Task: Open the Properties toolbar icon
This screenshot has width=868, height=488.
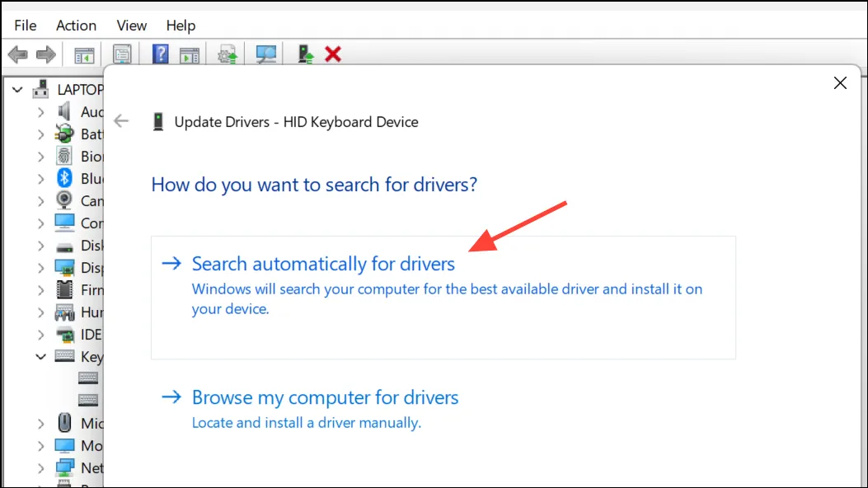Action: click(x=122, y=54)
